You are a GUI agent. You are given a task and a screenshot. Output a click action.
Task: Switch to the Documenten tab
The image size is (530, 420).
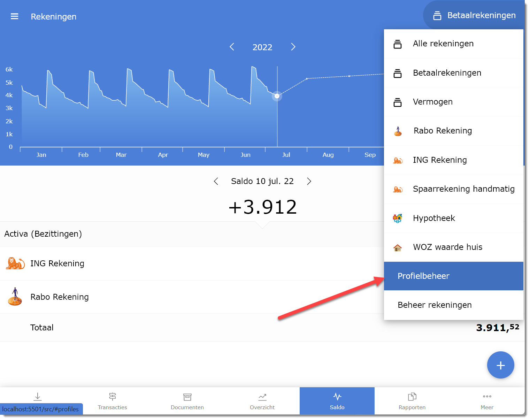[187, 401]
